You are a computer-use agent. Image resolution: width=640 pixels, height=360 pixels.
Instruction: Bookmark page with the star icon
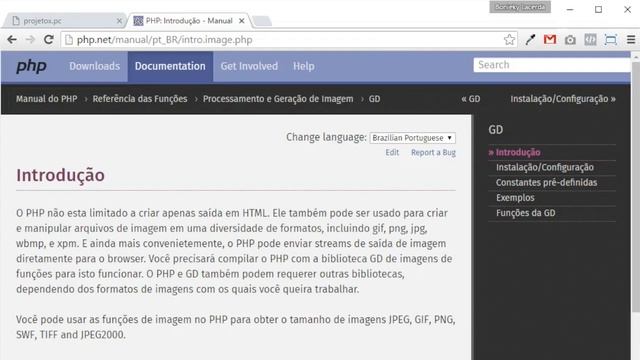point(509,40)
